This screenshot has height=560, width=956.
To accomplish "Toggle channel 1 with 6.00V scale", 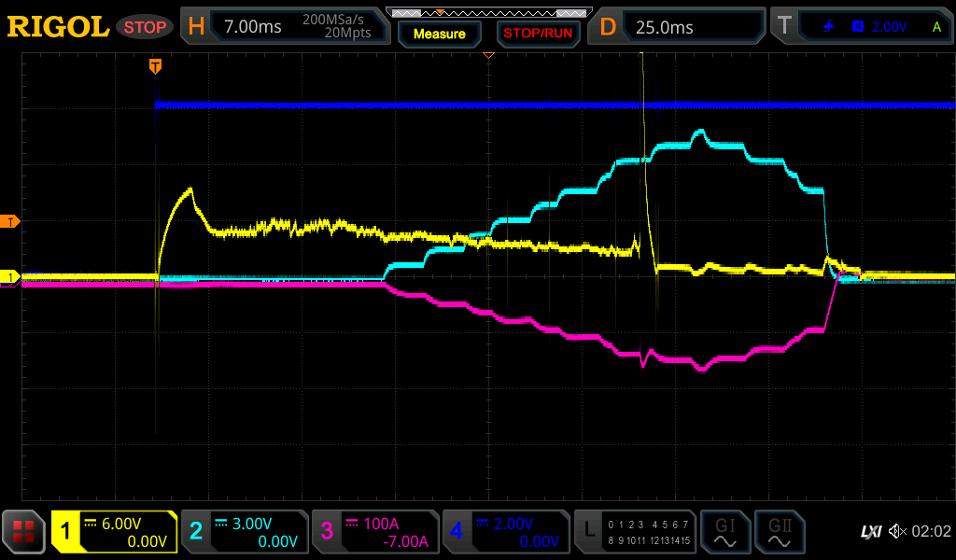I will (x=114, y=532).
